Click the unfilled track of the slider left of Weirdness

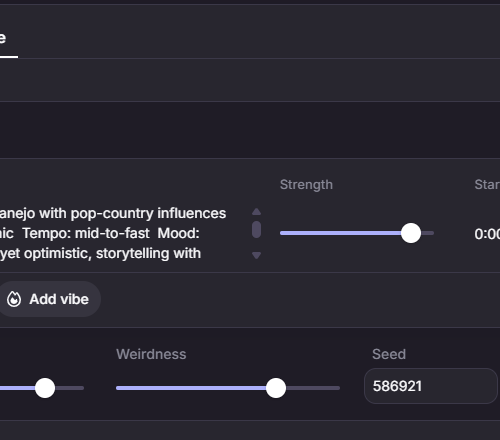pyautogui.click(x=69, y=388)
